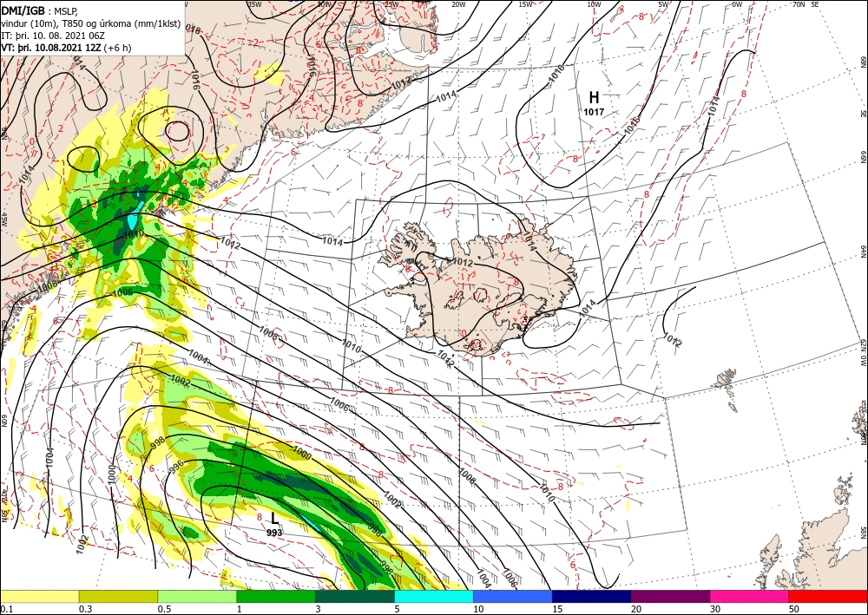Viewport: 868px width, 615px height.
Task: Click the DMI/IGB : MSLP title text
Action: point(40,10)
